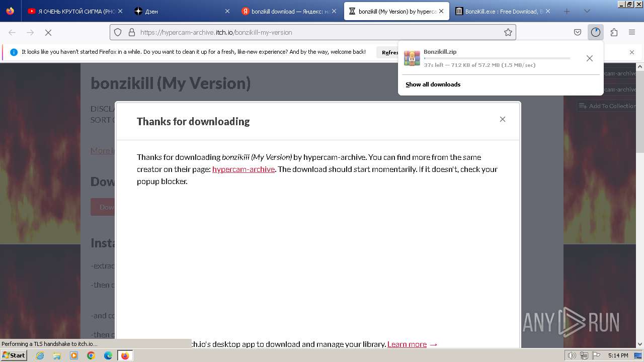Launch Microsoft Edge from taskbar
This screenshot has height=362, width=644.
tap(108, 355)
